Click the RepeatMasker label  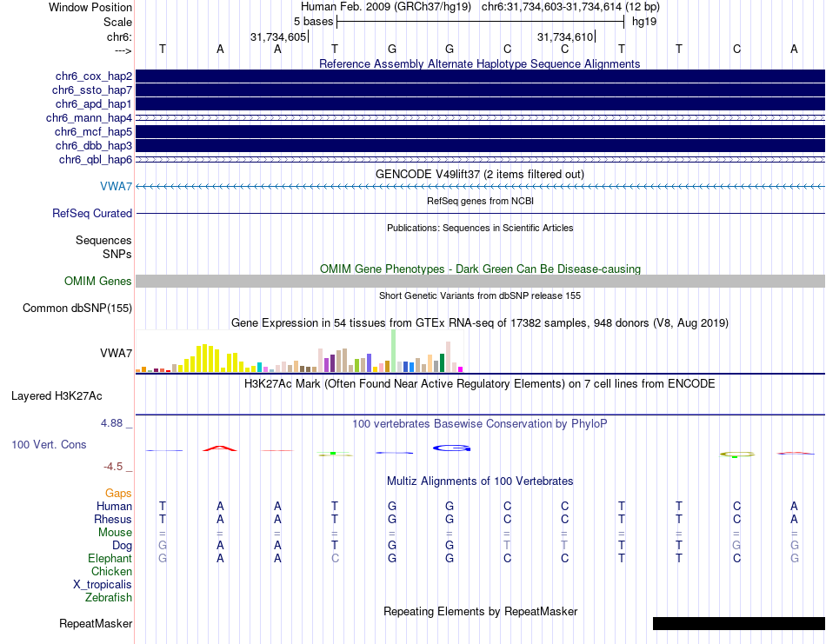click(96, 624)
